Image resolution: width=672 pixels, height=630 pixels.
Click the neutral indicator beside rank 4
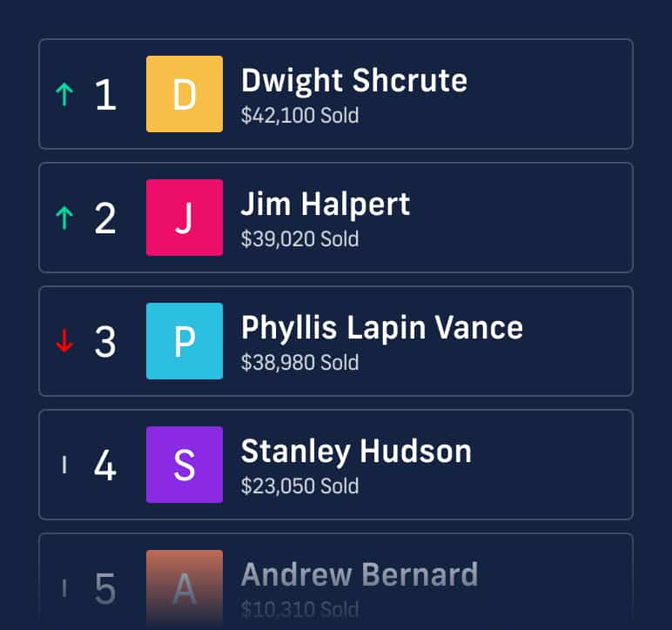(64, 466)
